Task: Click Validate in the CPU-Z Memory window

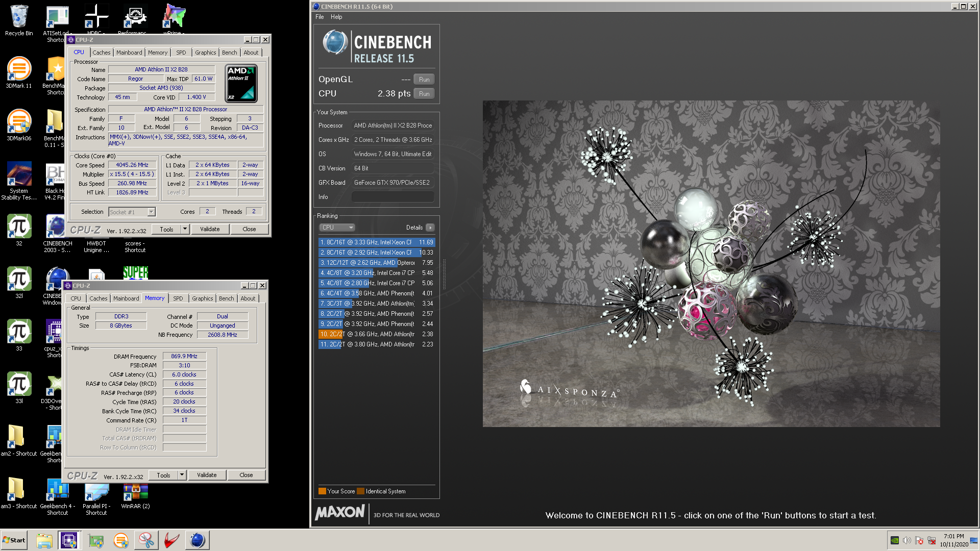Action: coord(207,475)
